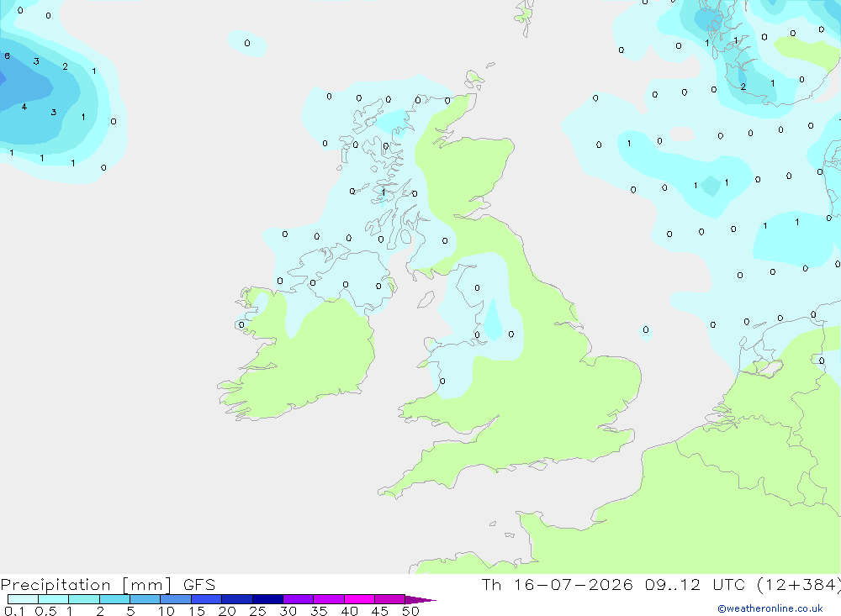
Task: Click the '6' rainfall value in Atlantic rain area
Action: click(x=7, y=55)
